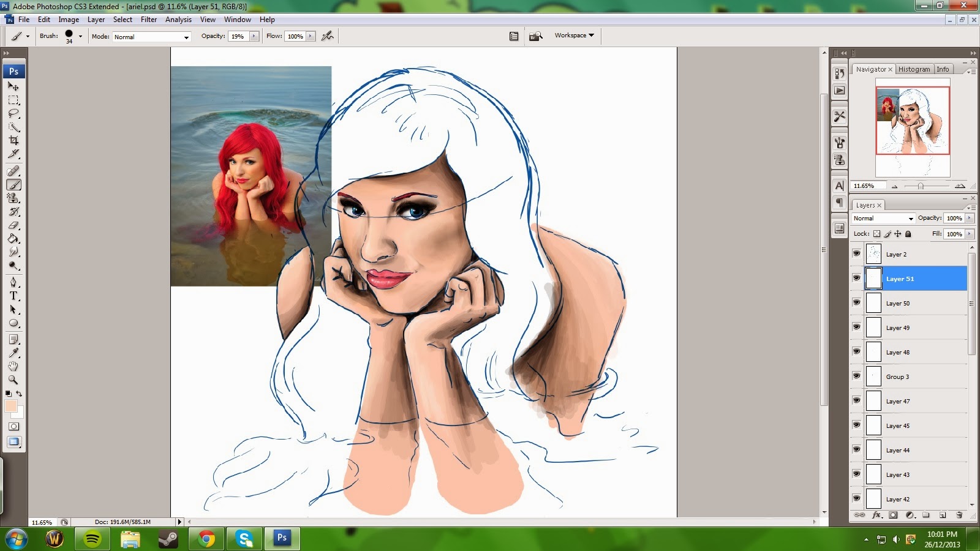Switch to the Histogram tab

[914, 69]
